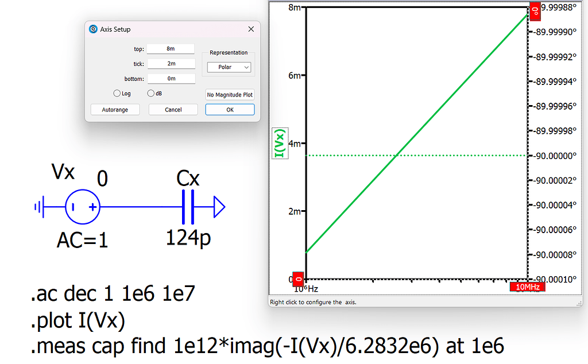Click the red 10MHz frequency marker
The height and width of the screenshot is (364, 588).
527,286
